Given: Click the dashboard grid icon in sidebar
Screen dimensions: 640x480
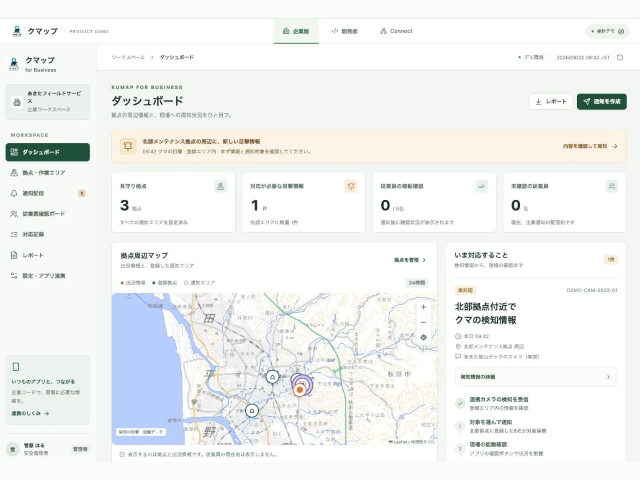Looking at the screenshot, I should click(14, 152).
